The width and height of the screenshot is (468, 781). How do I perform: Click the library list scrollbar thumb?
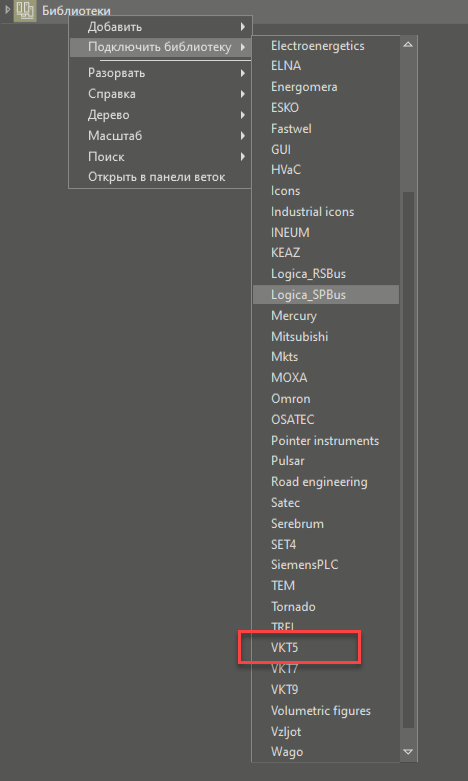[408, 458]
